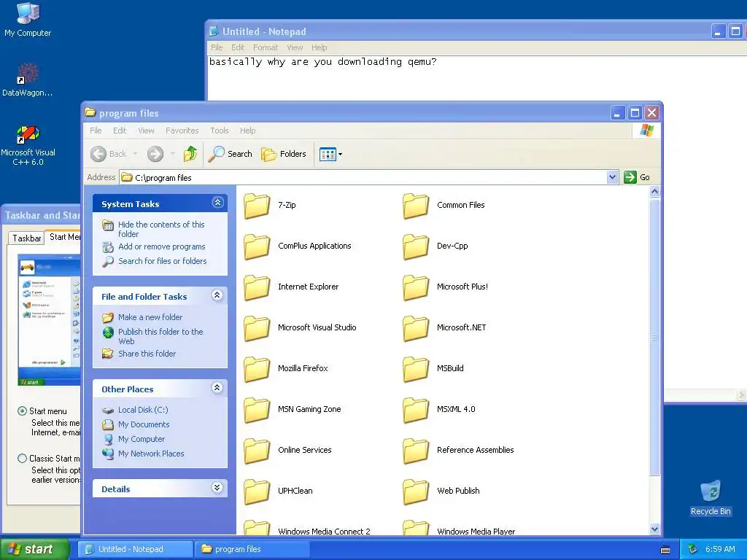
Task: Click the Start button
Action: [x=34, y=549]
